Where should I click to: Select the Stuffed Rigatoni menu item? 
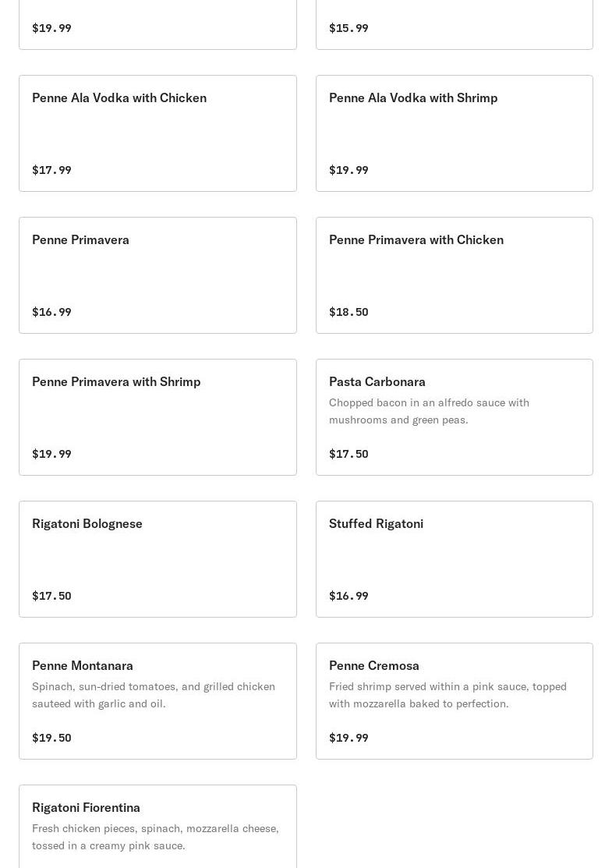click(x=376, y=524)
